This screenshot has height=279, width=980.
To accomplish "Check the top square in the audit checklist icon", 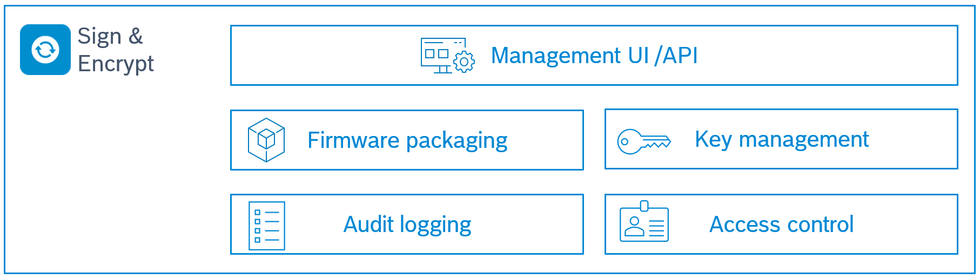I will [x=258, y=213].
